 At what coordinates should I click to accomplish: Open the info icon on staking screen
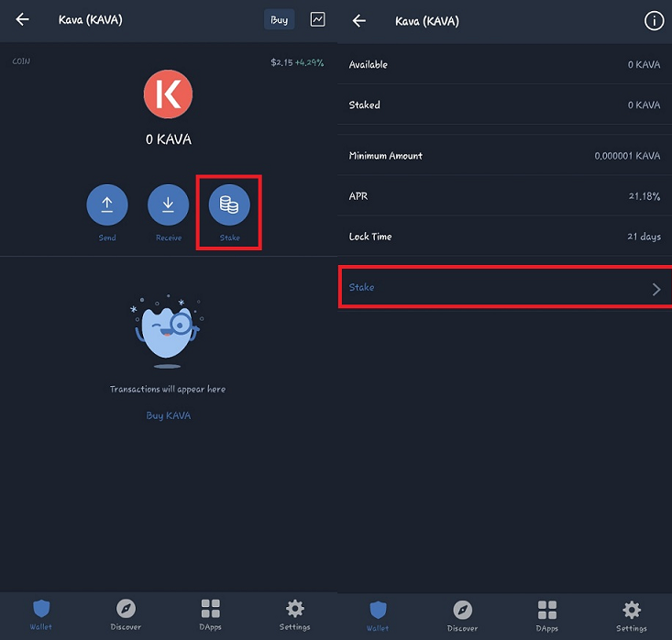tap(654, 20)
